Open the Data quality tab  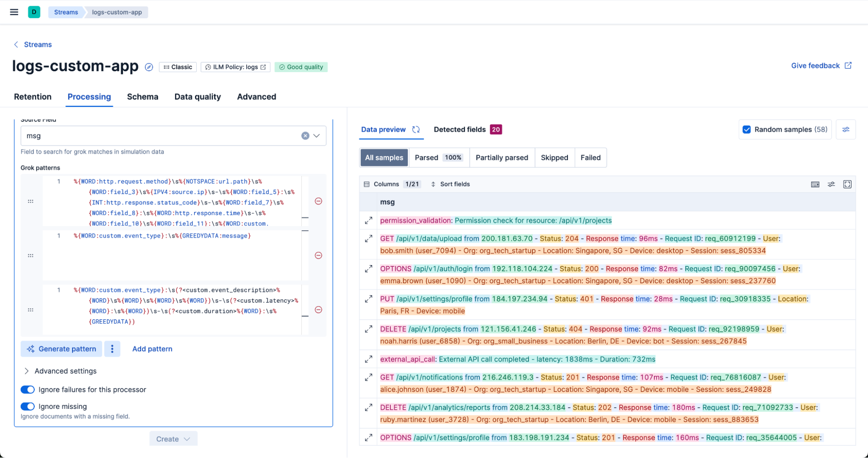coord(198,96)
